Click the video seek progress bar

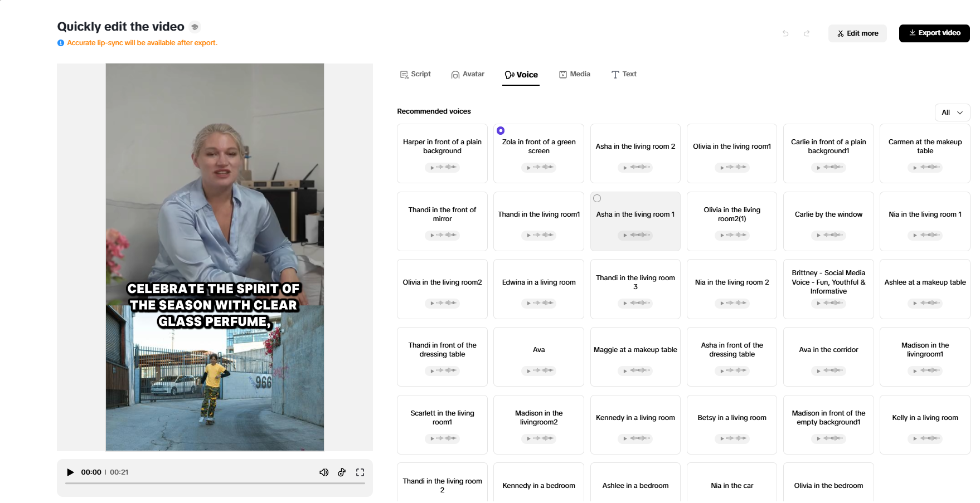(x=215, y=484)
